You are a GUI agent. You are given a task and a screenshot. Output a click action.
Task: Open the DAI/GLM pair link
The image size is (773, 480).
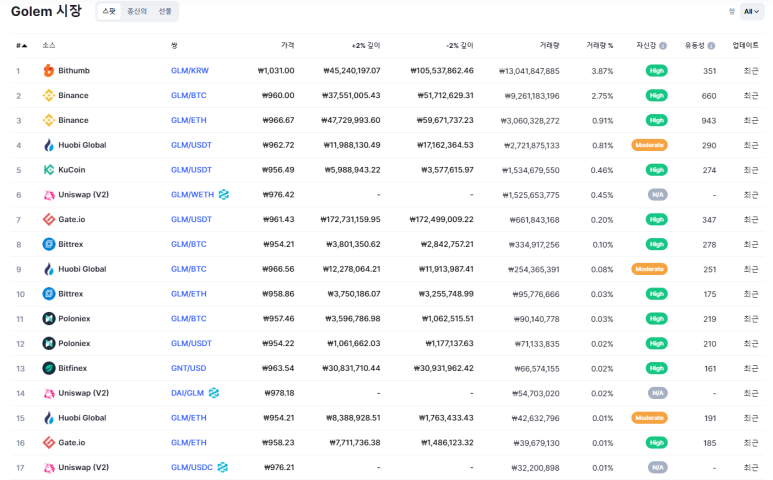click(x=187, y=393)
